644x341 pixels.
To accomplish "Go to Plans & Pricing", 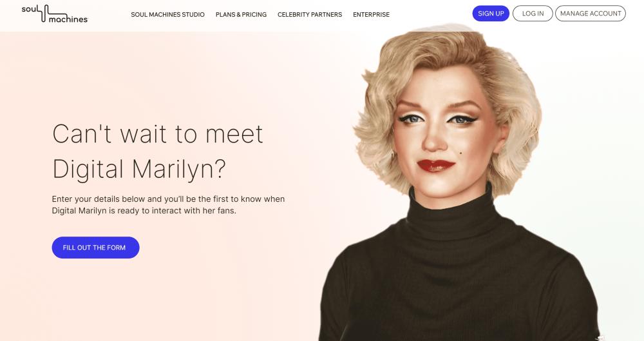I will click(241, 14).
